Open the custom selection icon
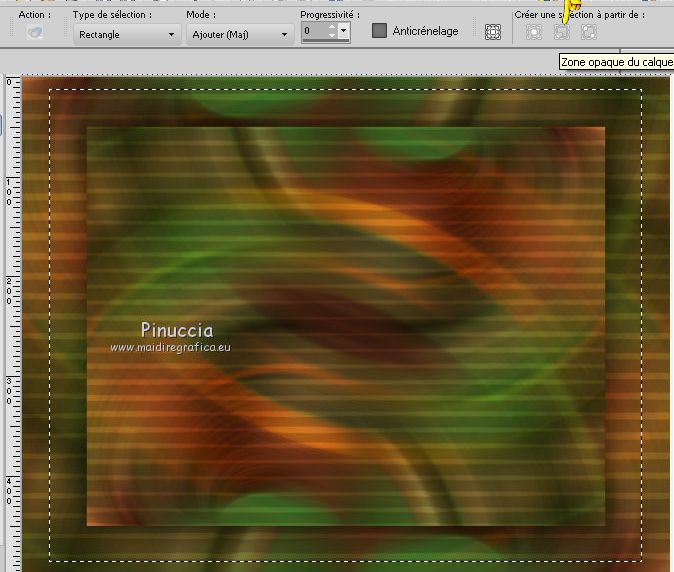Viewport: 674px width, 572px height. [x=493, y=32]
